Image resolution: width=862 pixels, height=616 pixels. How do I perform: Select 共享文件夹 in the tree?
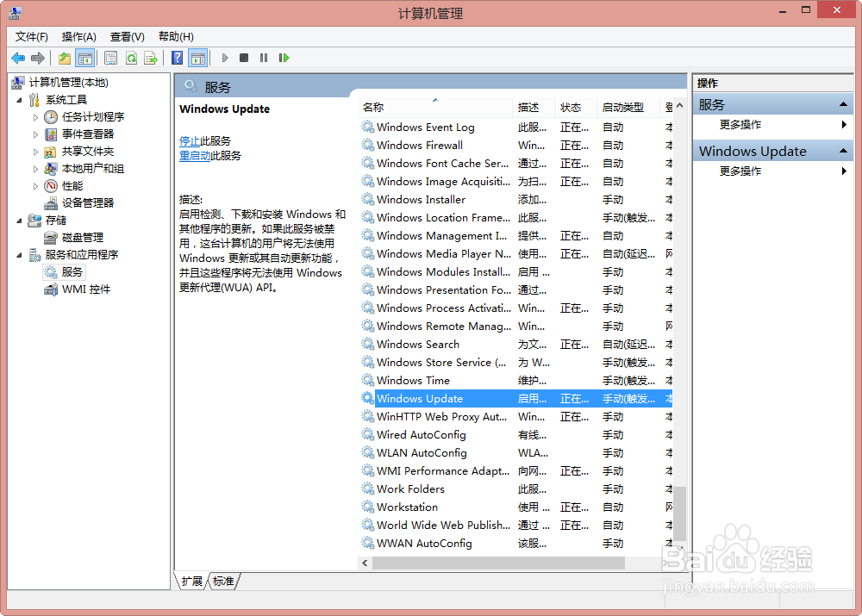(87, 151)
